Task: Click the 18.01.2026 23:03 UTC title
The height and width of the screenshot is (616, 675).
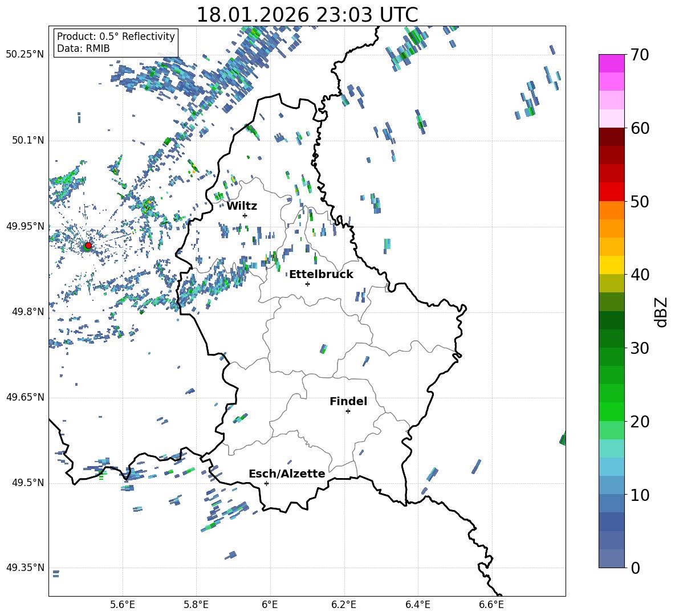Action: tap(307, 15)
